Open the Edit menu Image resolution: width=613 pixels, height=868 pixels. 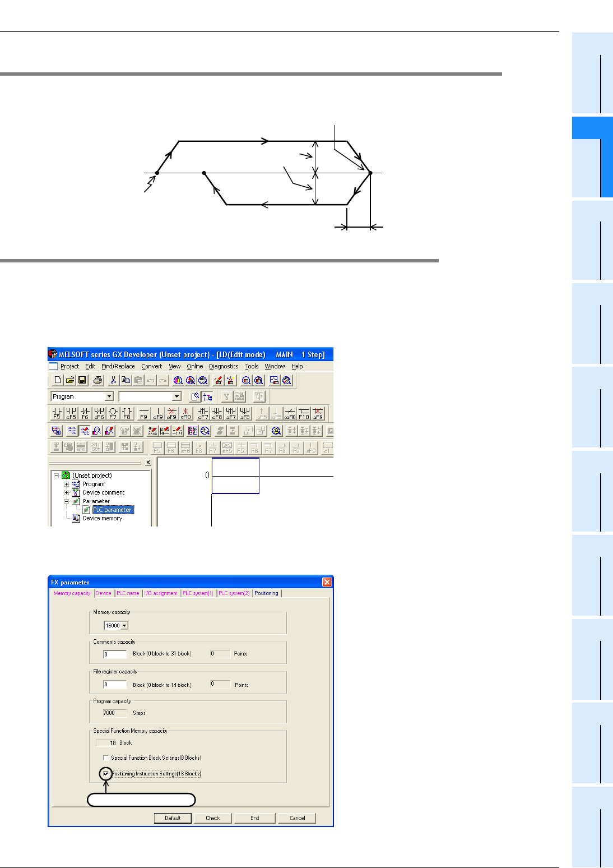pyautogui.click(x=90, y=366)
